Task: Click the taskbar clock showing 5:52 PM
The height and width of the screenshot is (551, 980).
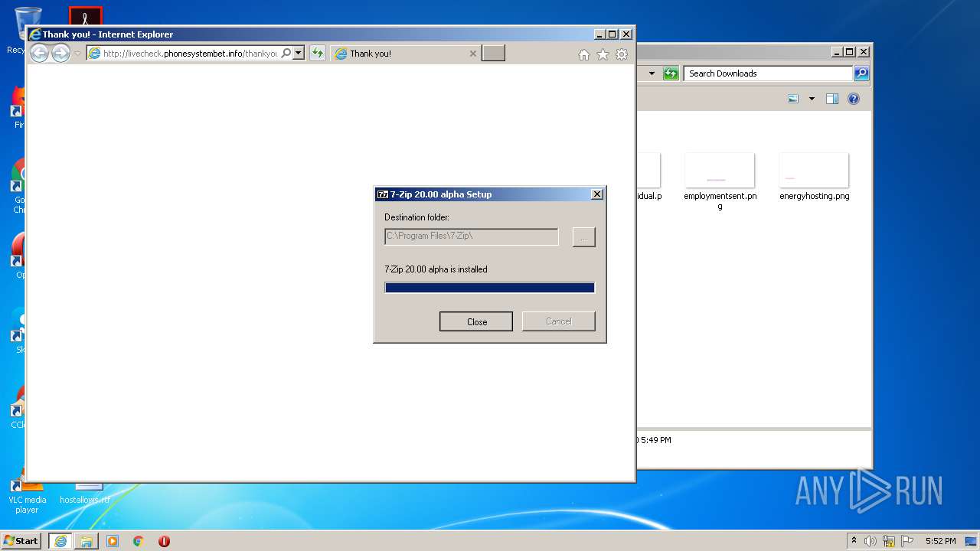Action: pos(940,541)
